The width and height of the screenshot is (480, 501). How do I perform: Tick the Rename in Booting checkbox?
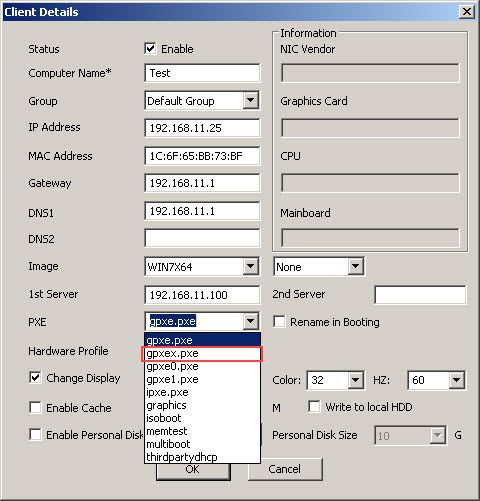(279, 322)
